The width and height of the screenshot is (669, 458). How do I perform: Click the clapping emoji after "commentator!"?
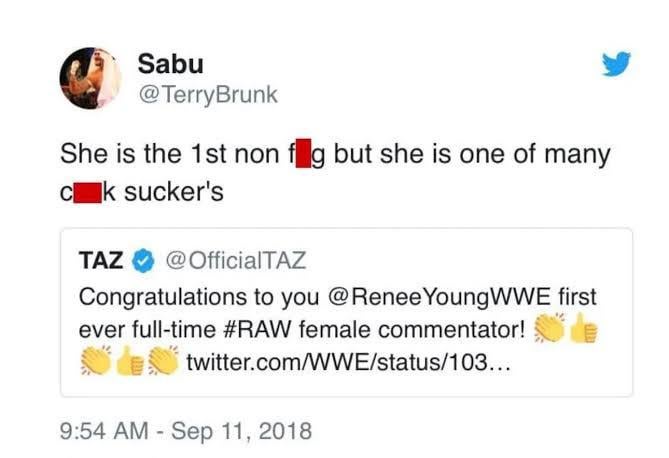550,329
